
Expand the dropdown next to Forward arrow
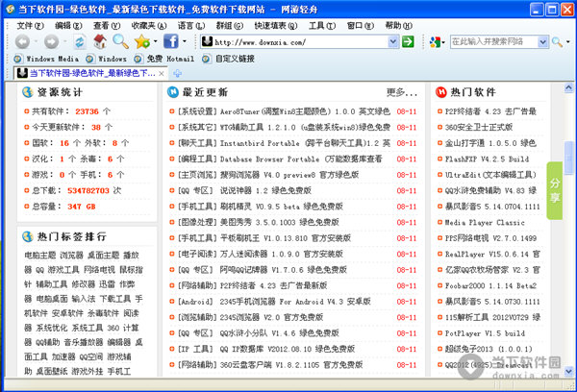pyautogui.click(x=64, y=41)
